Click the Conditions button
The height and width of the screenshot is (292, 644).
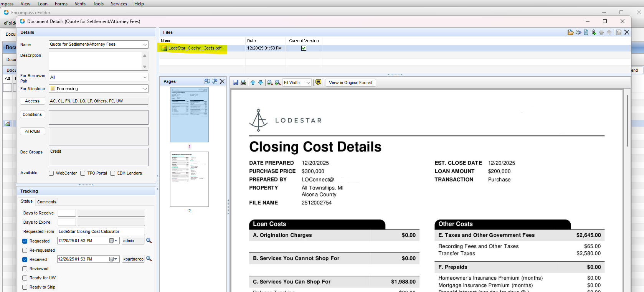pyautogui.click(x=32, y=114)
